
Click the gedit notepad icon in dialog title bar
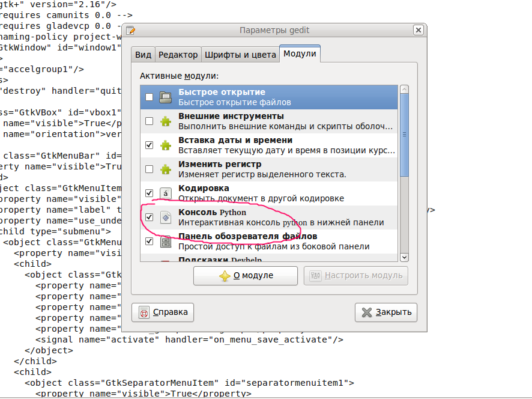[131, 30]
